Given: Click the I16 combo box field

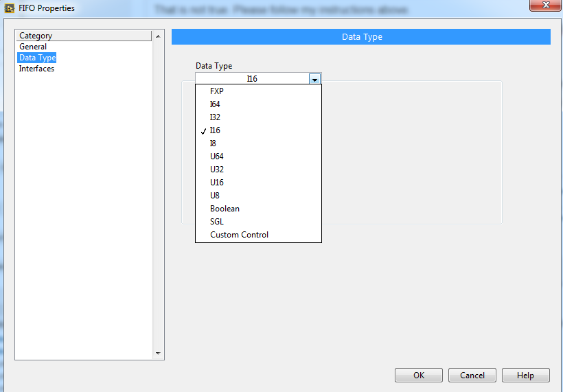Looking at the screenshot, I should 252,79.
